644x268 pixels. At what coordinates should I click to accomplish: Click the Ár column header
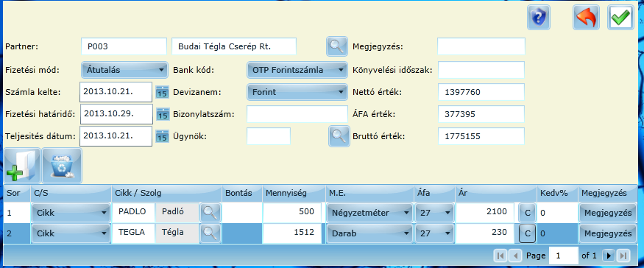[496, 193]
